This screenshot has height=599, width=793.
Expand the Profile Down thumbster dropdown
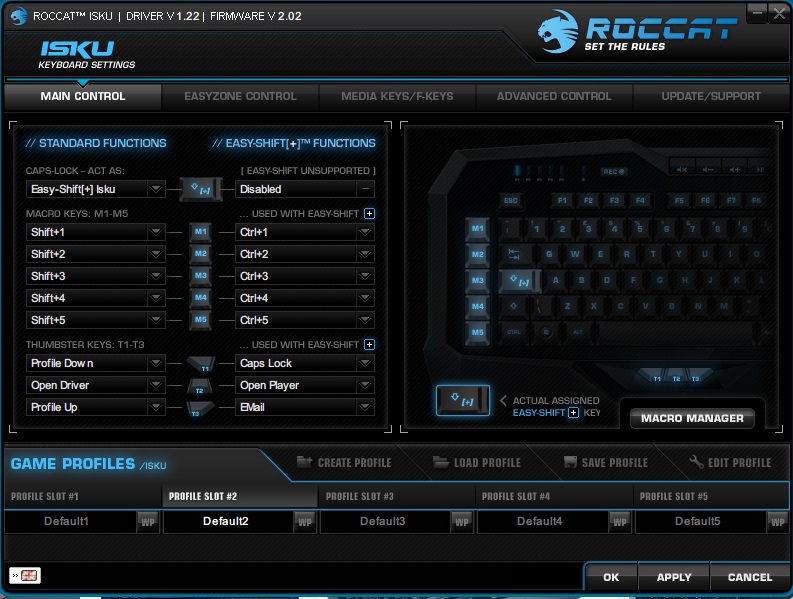[x=156, y=363]
